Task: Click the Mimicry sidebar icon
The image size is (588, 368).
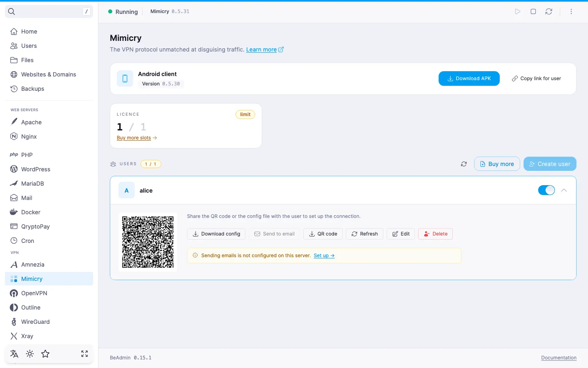Action: (x=14, y=279)
